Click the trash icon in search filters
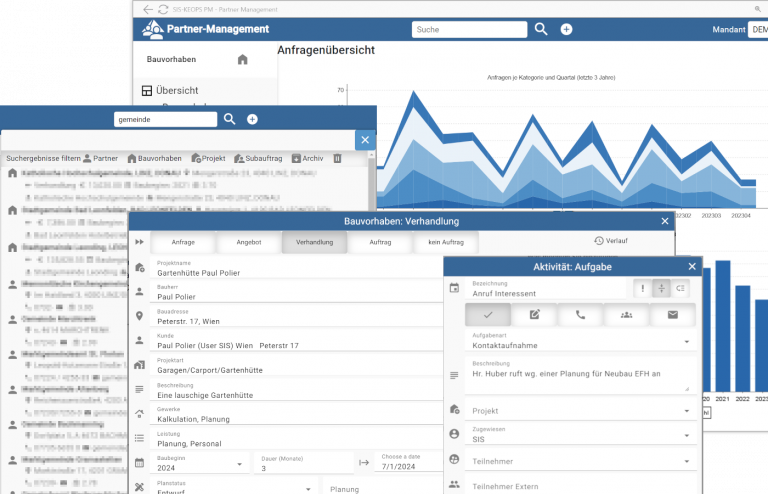The width and height of the screenshot is (768, 494). 337,159
